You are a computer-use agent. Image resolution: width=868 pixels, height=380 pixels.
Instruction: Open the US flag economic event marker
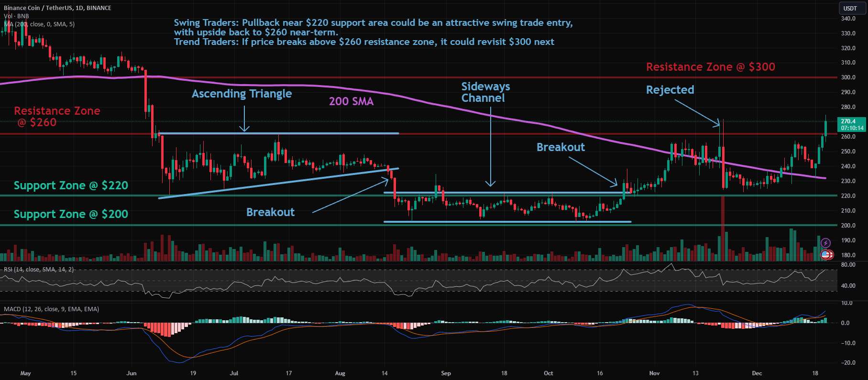click(826, 255)
